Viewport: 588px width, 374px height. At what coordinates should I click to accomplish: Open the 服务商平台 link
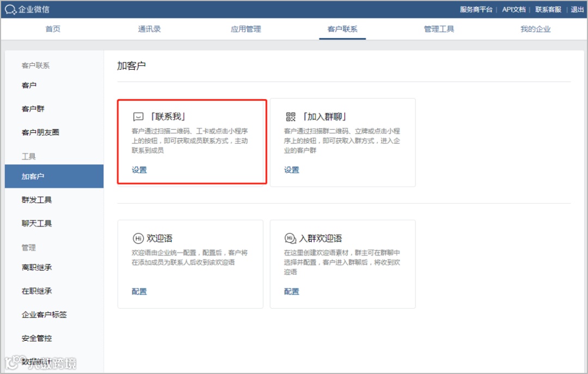coord(476,9)
